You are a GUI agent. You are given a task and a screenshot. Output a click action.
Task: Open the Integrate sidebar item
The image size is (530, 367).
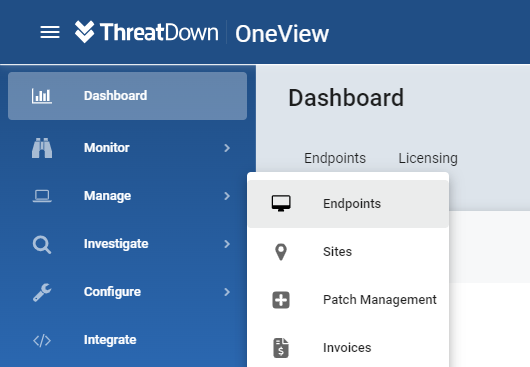pyautogui.click(x=127, y=340)
